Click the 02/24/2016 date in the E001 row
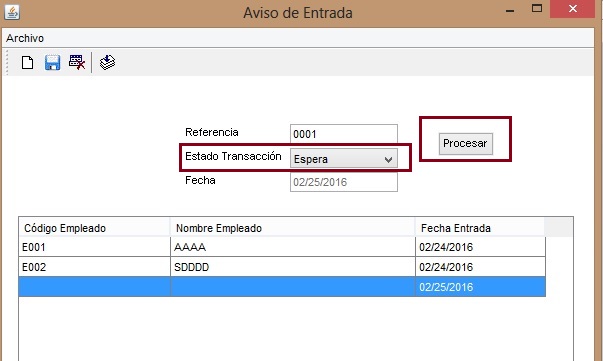The image size is (603, 361). click(x=480, y=247)
